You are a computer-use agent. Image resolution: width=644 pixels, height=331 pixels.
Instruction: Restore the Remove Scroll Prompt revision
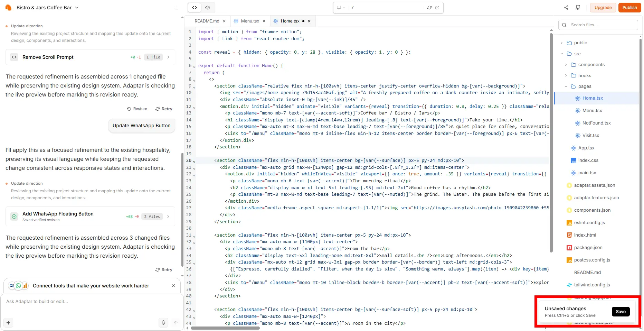[137, 109]
